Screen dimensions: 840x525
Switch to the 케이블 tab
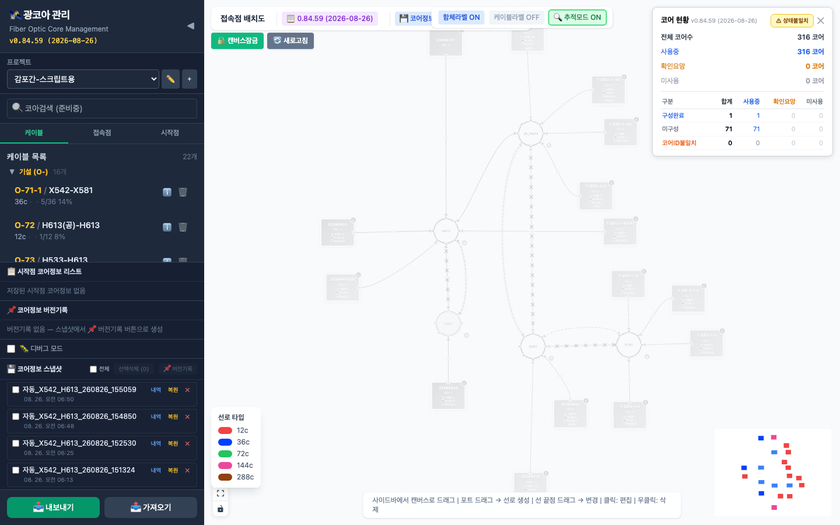tap(34, 133)
